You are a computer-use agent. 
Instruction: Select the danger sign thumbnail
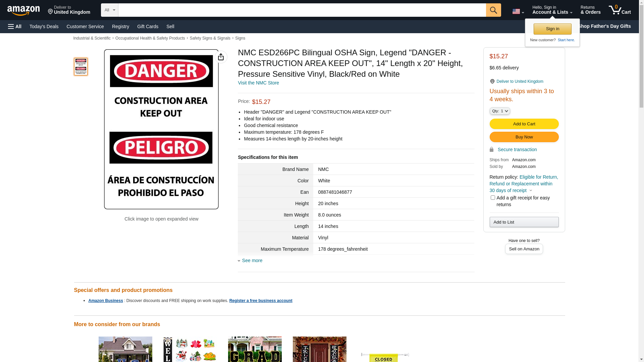[81, 66]
